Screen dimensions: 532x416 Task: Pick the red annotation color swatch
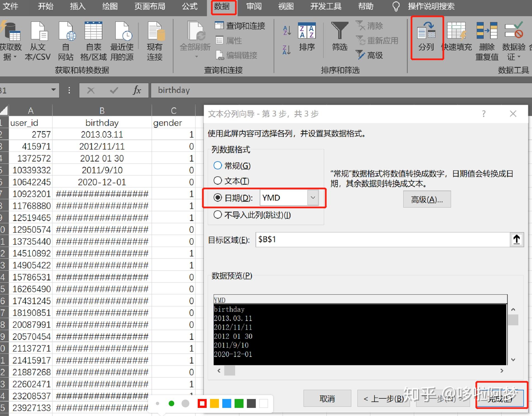pyautogui.click(x=202, y=403)
